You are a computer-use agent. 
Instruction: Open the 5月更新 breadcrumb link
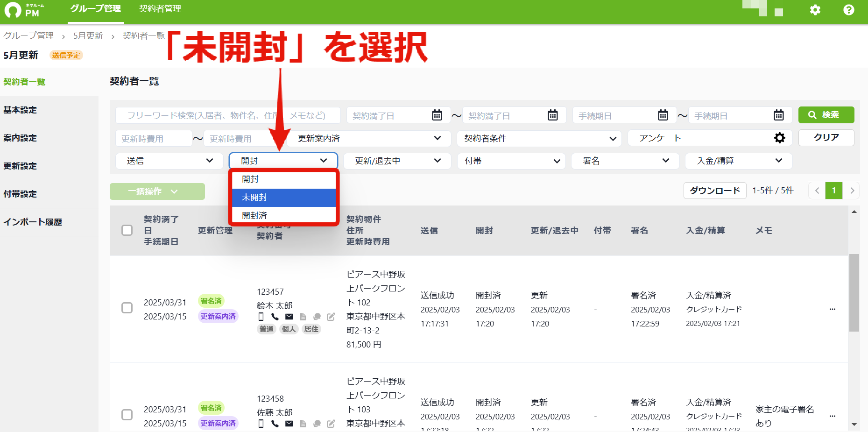click(88, 36)
